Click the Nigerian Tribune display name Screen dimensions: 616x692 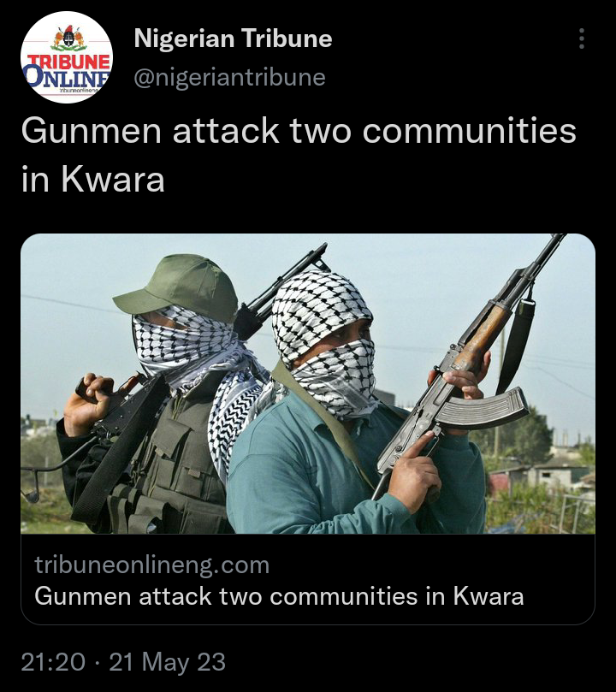tap(233, 38)
